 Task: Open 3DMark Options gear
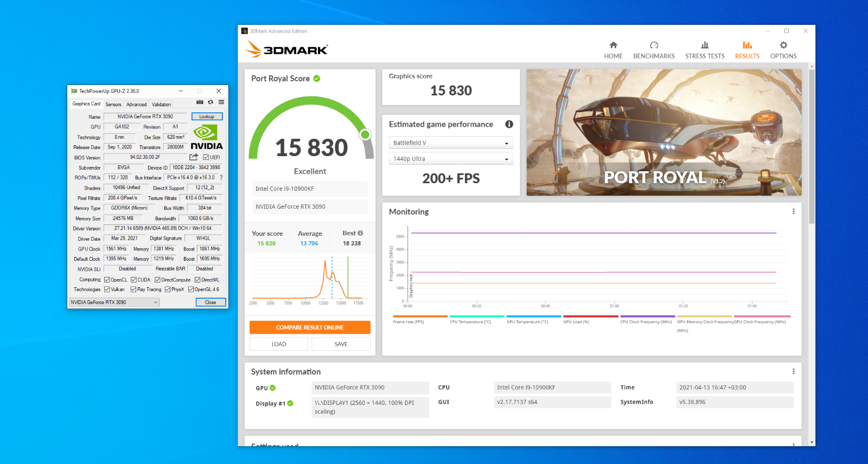783,50
